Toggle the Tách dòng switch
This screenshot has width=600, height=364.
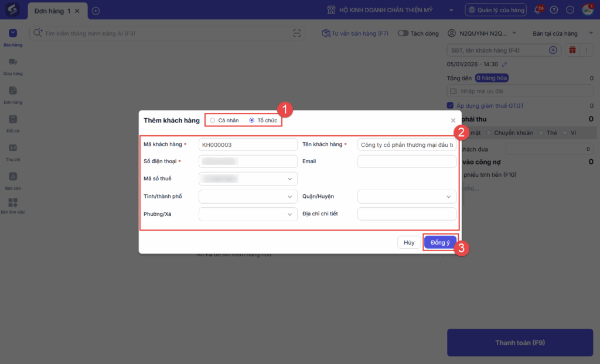tap(403, 33)
